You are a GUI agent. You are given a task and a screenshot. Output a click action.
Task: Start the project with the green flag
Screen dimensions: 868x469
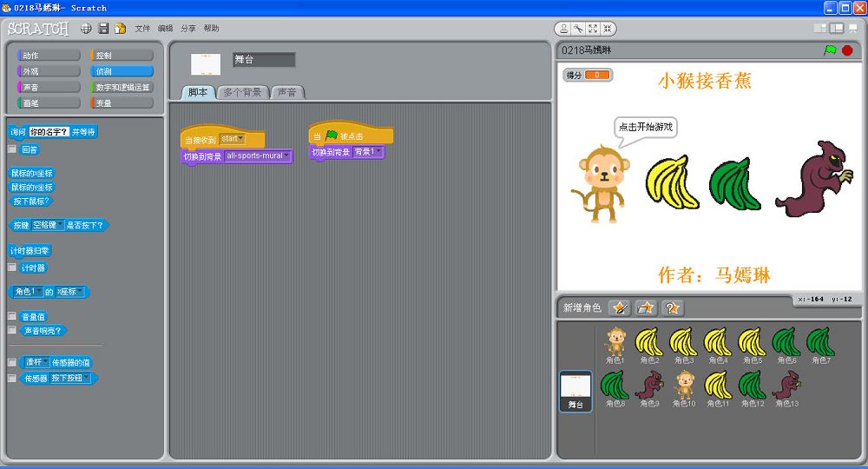coord(830,50)
